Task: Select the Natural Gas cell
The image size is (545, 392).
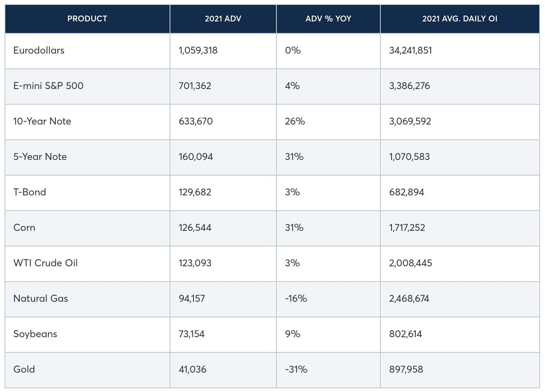Action: [x=87, y=299]
